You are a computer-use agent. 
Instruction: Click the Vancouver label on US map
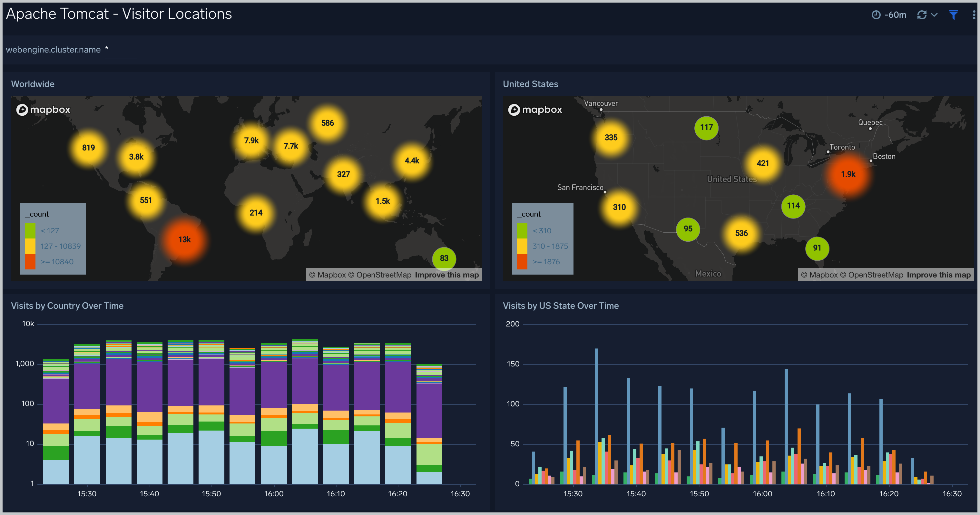pyautogui.click(x=601, y=103)
